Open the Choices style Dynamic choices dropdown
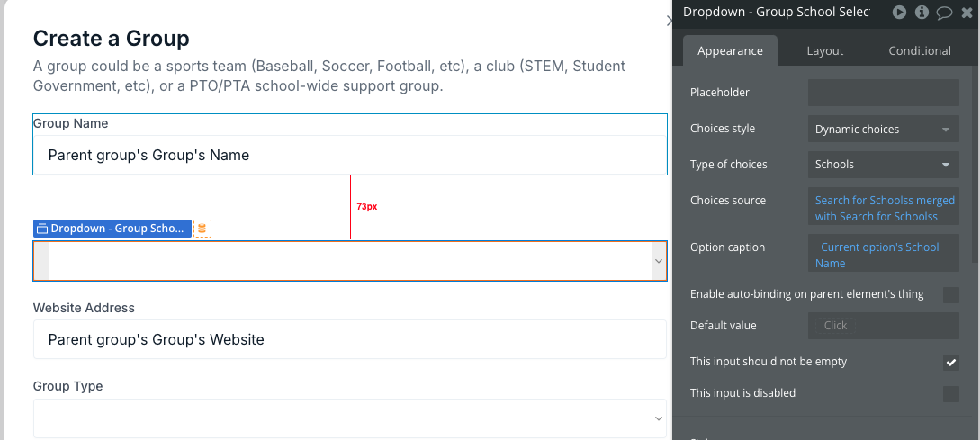 883,130
